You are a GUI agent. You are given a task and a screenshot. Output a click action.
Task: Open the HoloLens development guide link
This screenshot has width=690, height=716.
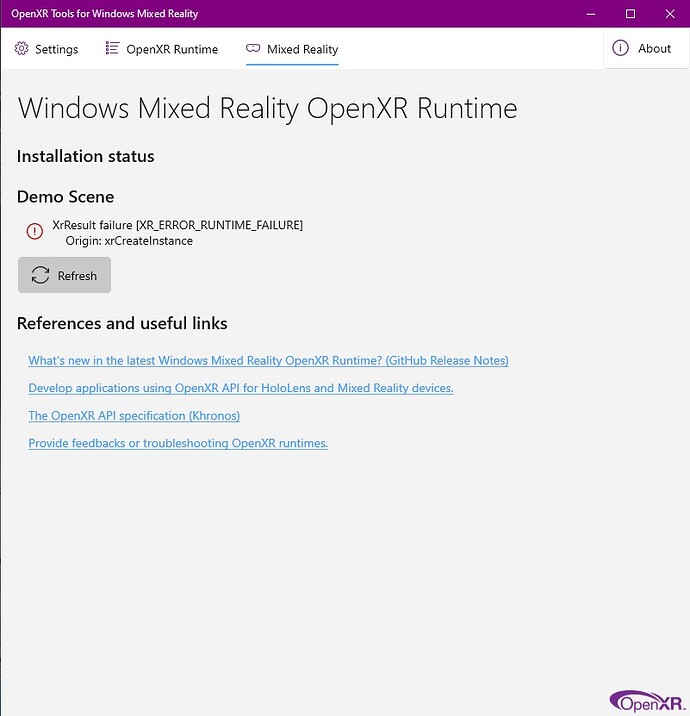point(240,388)
